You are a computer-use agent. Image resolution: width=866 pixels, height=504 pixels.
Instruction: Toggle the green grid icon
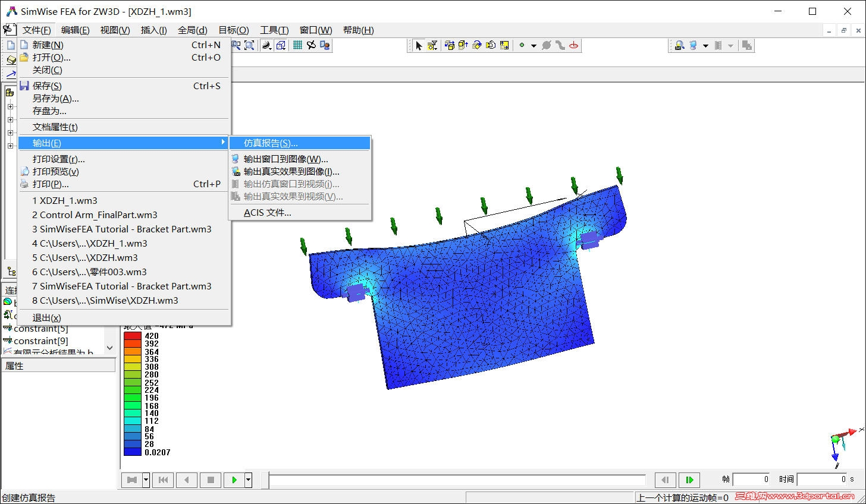click(298, 45)
